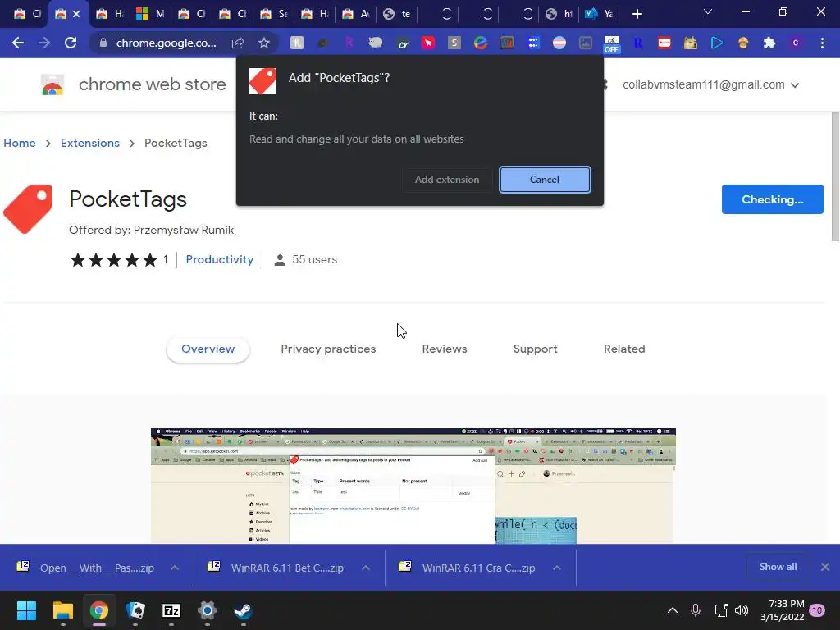The image size is (840, 630).
Task: Click the colorful swirl extension icon
Action: 481,43
